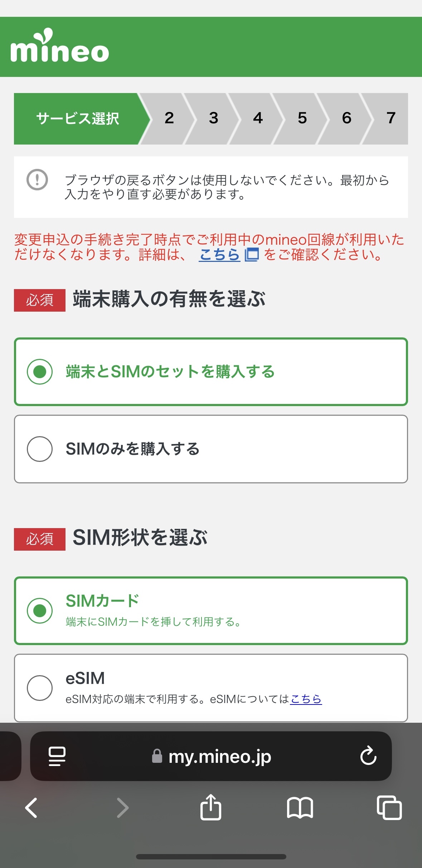Open Safari bookmarks
This screenshot has width=422, height=868.
(x=300, y=808)
